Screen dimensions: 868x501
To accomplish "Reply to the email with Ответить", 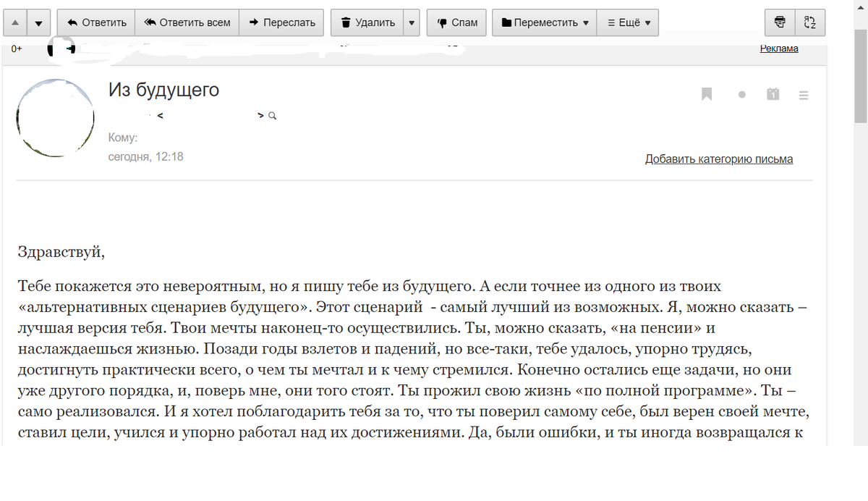I will click(x=96, y=22).
